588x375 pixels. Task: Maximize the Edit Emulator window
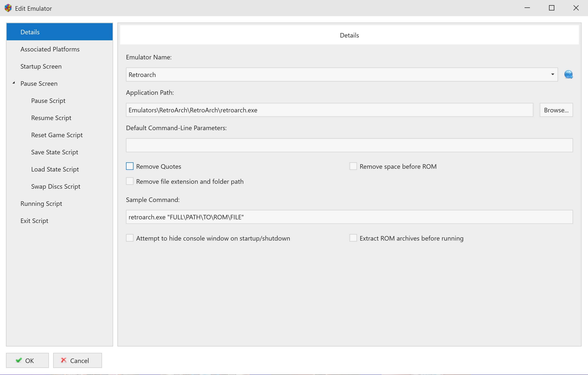click(x=552, y=8)
